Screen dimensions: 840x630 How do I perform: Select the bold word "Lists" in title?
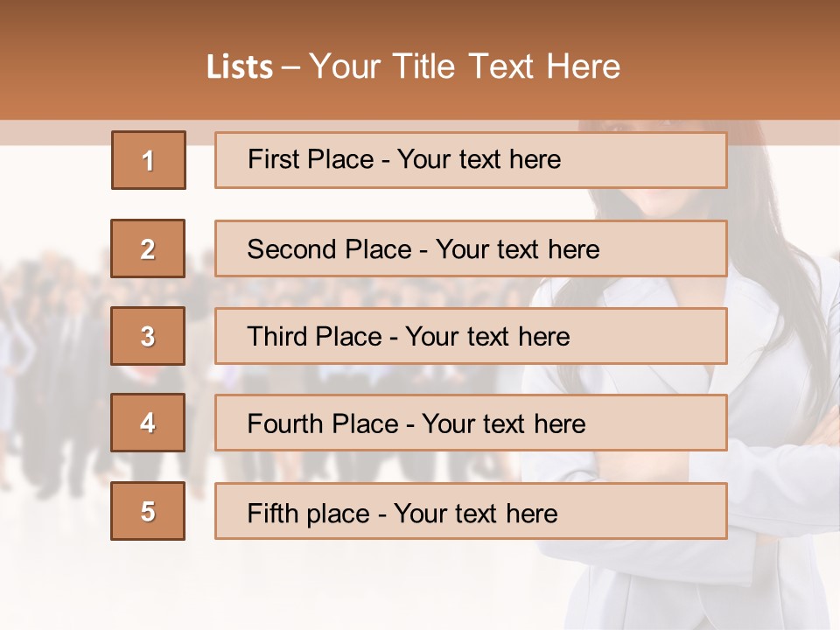239,67
